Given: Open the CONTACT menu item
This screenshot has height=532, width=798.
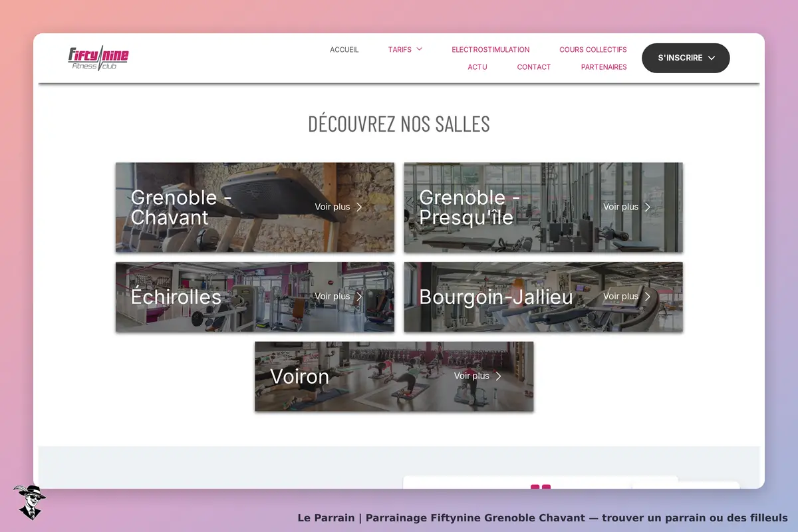Looking at the screenshot, I should tap(534, 67).
